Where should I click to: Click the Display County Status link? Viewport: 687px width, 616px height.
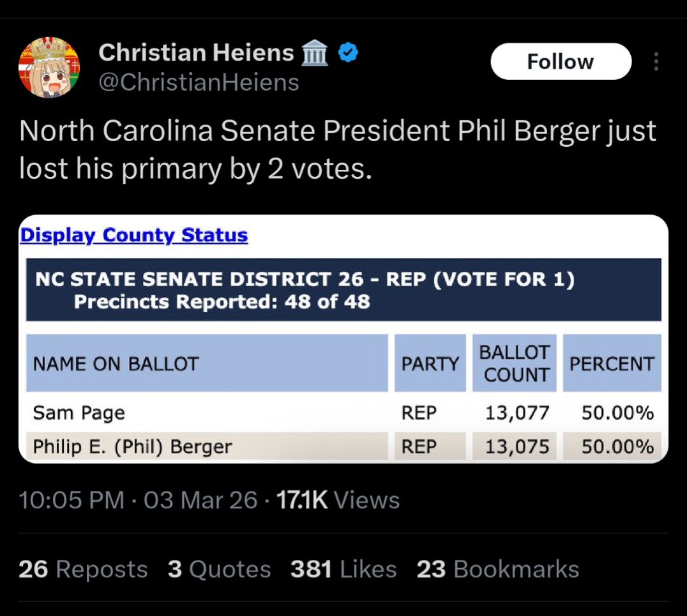[x=133, y=235]
